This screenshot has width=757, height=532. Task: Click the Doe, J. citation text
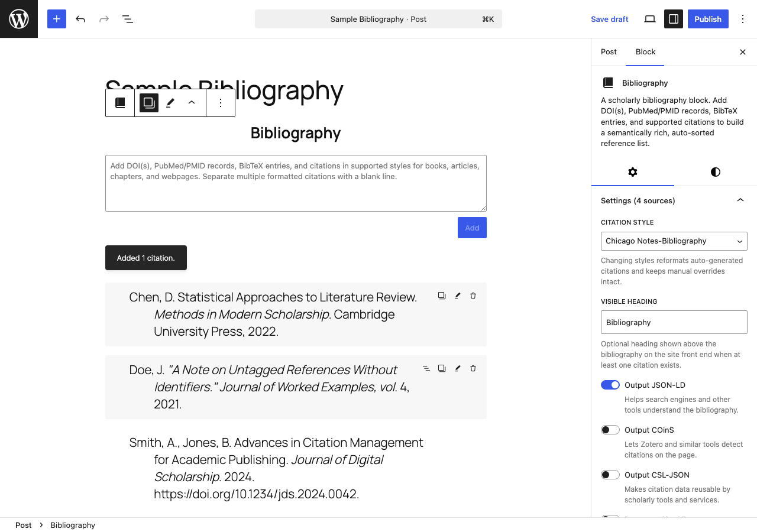tap(269, 387)
